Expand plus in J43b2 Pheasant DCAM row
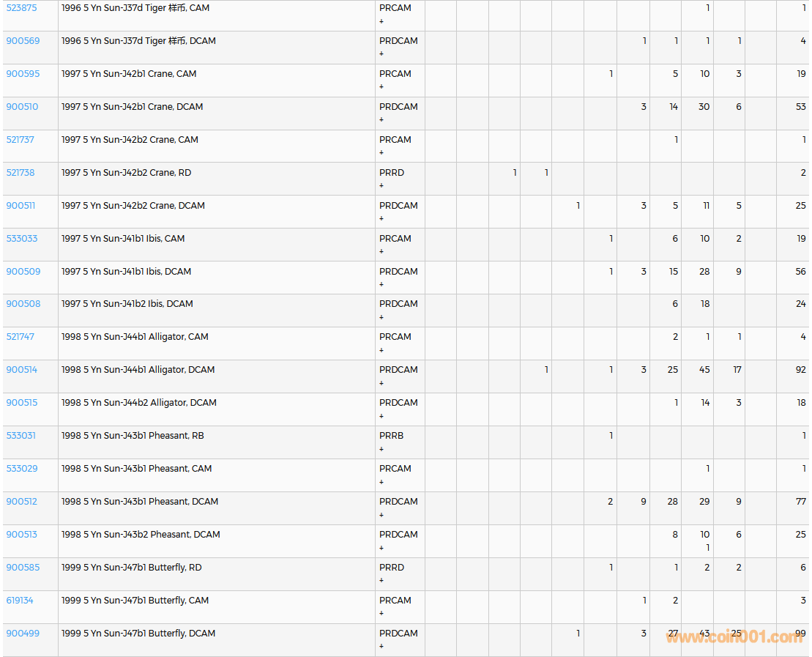Viewport: 812px width, 657px height. [x=381, y=548]
